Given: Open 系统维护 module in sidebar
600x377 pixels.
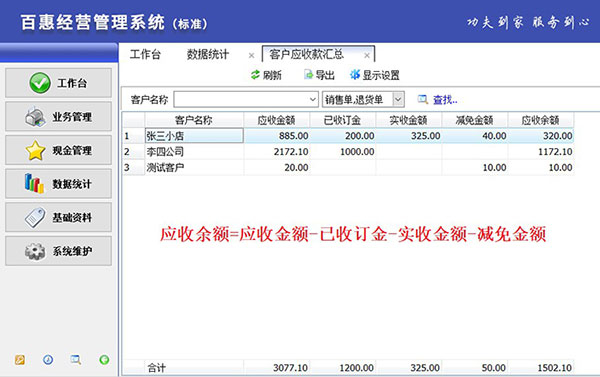Looking at the screenshot, I should click(59, 251).
